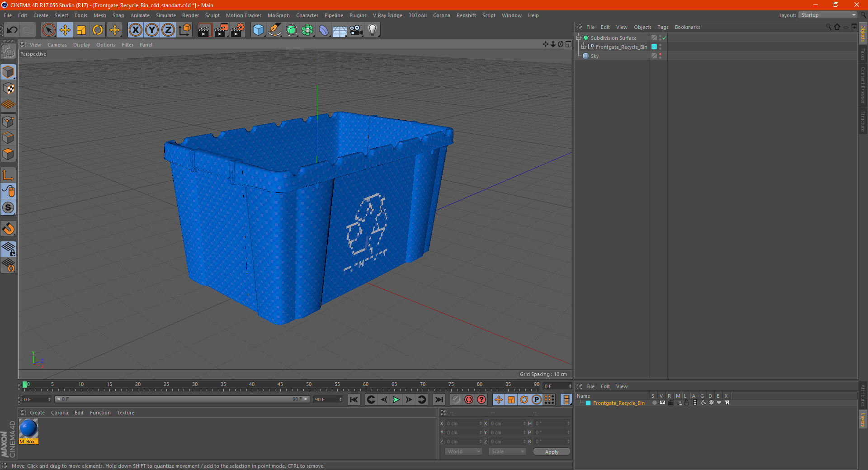Add Floor environment object icon
This screenshot has width=868, height=470.
(340, 30)
